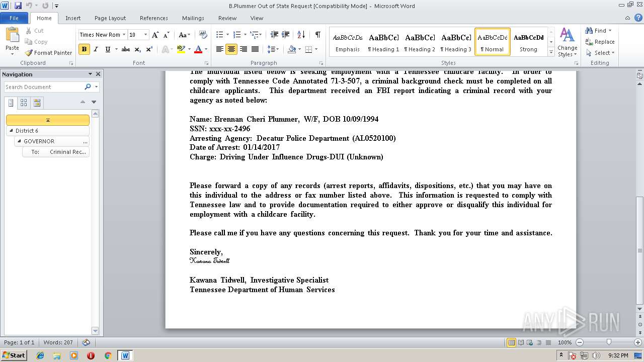Click the Zoom In plus button
Screen dimensions: 644x362
click(x=638, y=342)
